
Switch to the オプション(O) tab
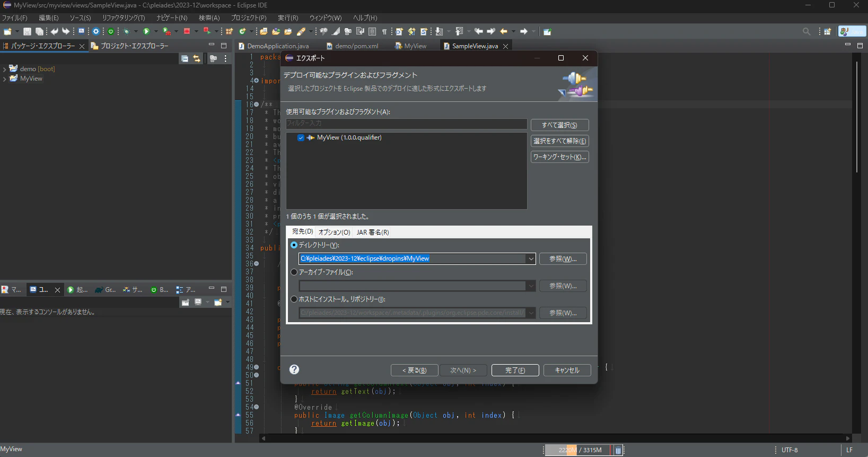[x=334, y=232]
